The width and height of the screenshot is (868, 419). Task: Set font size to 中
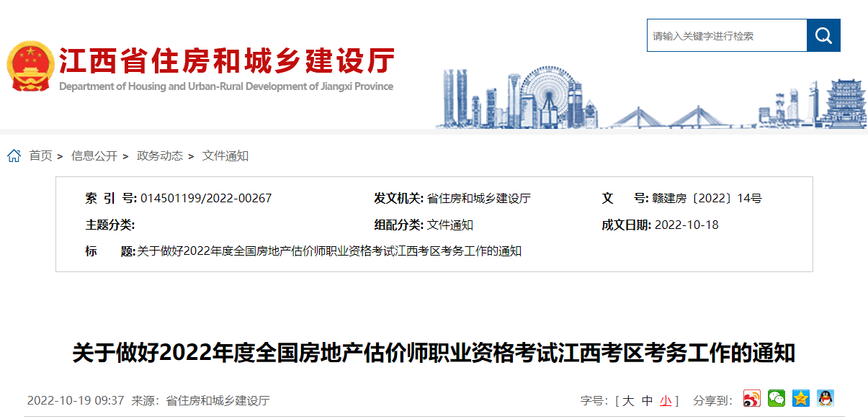[648, 400]
